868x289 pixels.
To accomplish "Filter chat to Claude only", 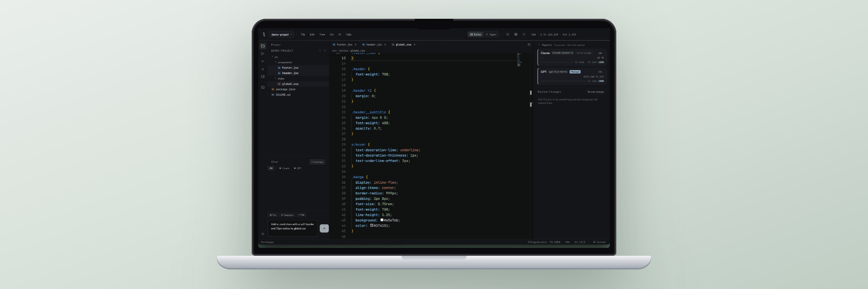I will coord(284,168).
